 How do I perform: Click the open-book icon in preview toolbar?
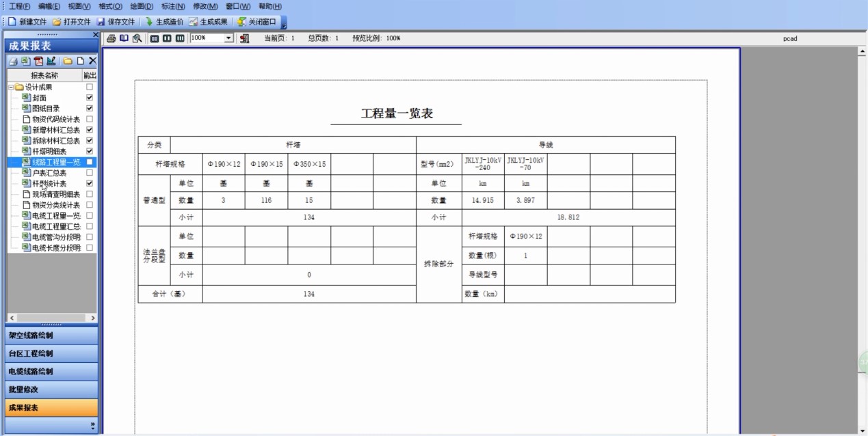(x=124, y=38)
